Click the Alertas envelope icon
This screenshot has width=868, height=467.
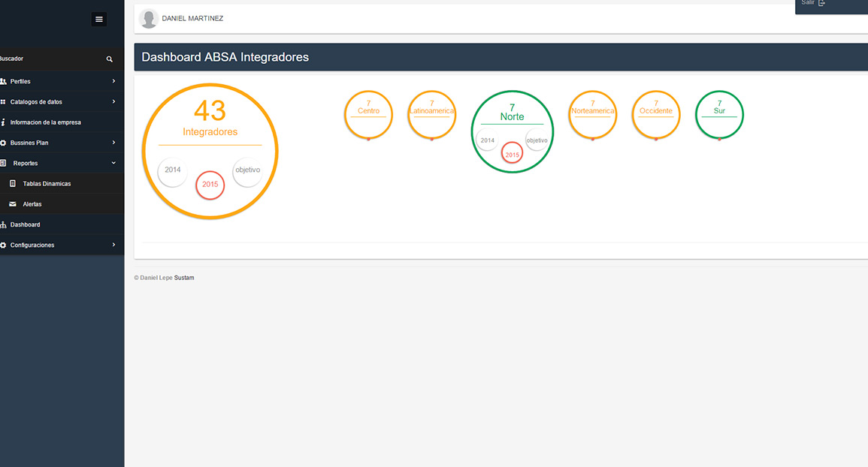[x=13, y=204]
